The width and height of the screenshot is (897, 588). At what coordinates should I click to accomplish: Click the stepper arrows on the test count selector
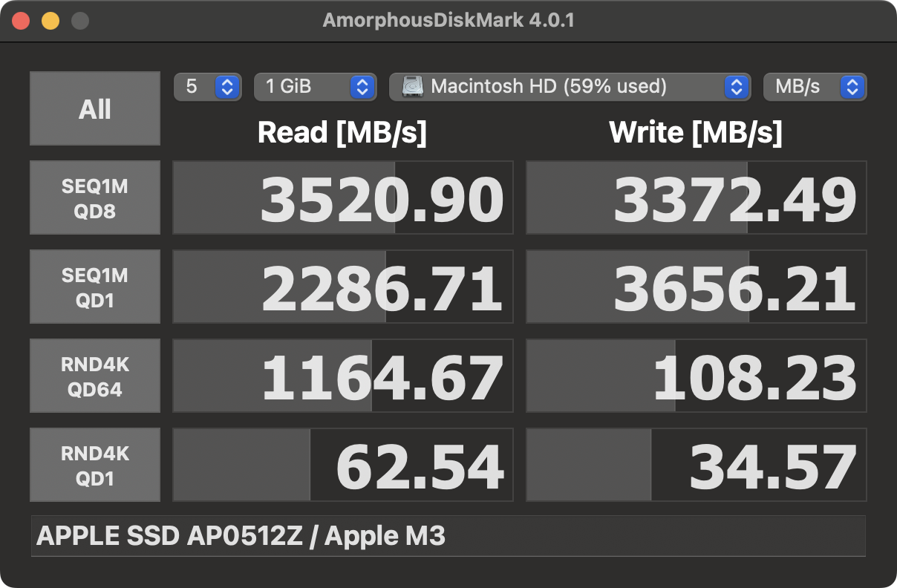pyautogui.click(x=227, y=87)
